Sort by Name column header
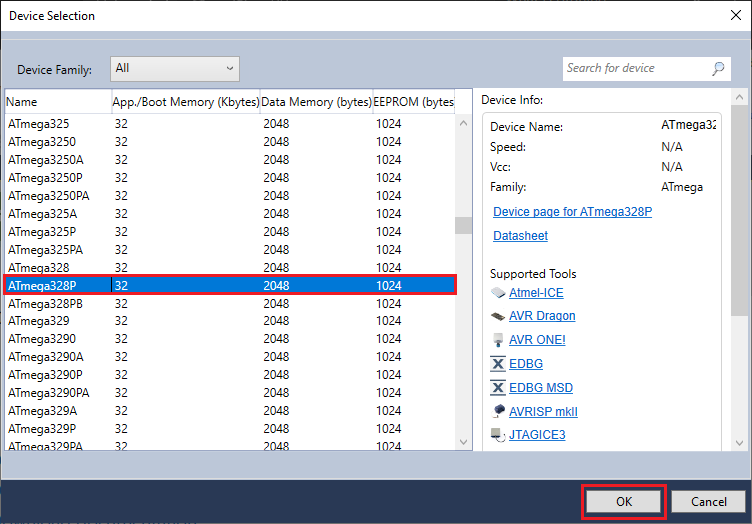The height and width of the screenshot is (524, 752). [58, 102]
